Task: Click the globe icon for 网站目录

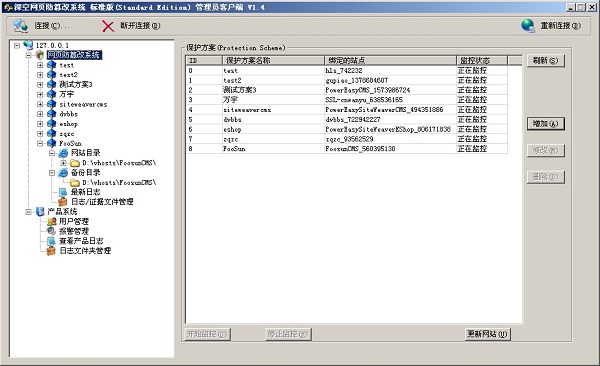Action: coord(63,153)
